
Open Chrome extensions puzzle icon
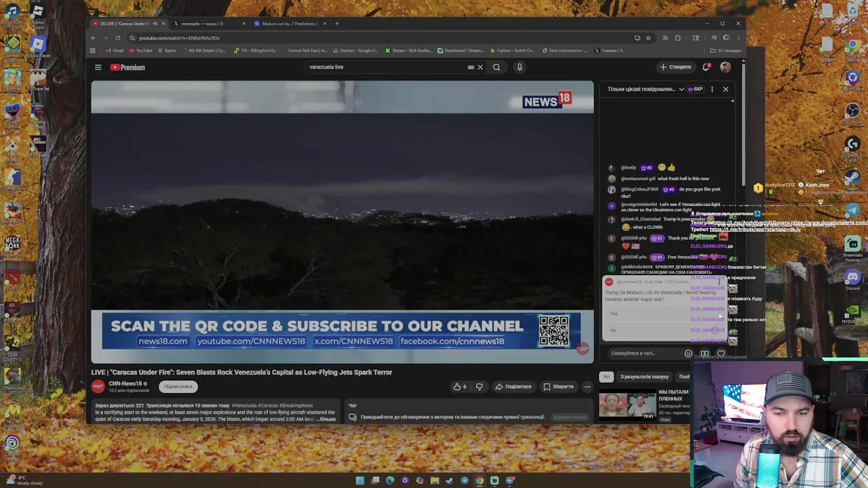click(677, 38)
